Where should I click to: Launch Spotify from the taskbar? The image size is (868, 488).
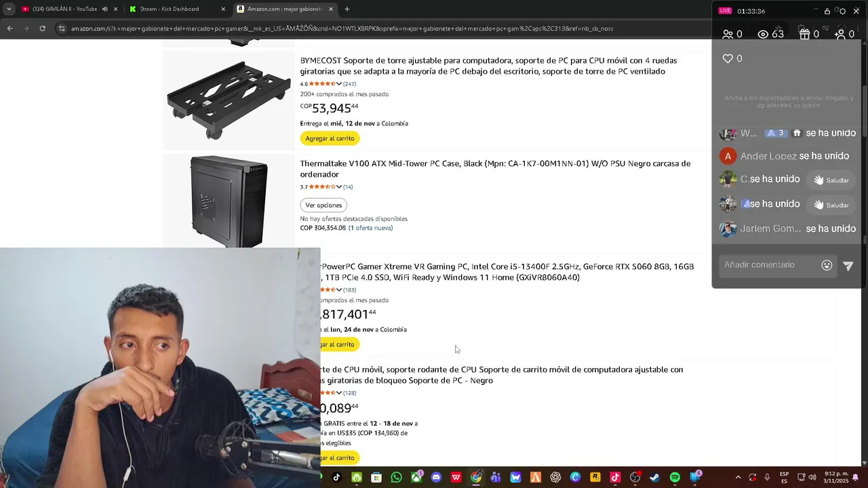click(x=675, y=477)
